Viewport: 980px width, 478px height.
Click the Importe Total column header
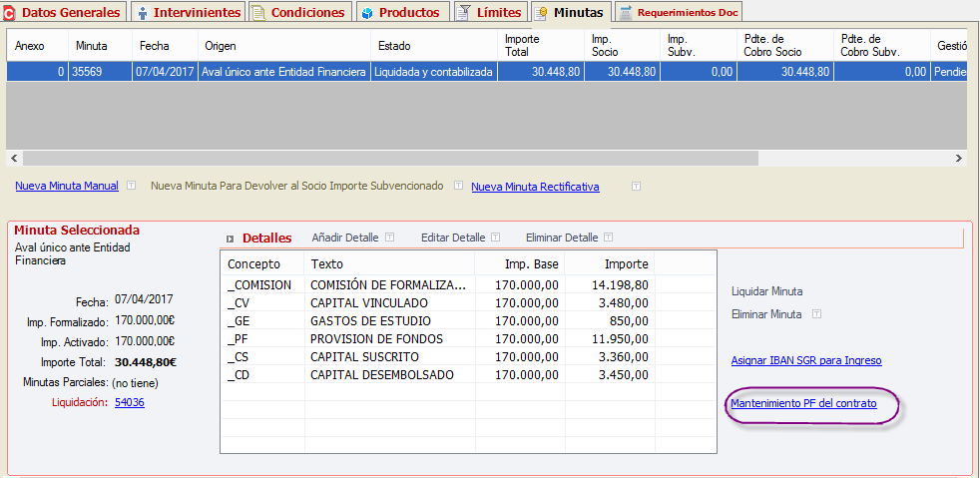(541, 46)
